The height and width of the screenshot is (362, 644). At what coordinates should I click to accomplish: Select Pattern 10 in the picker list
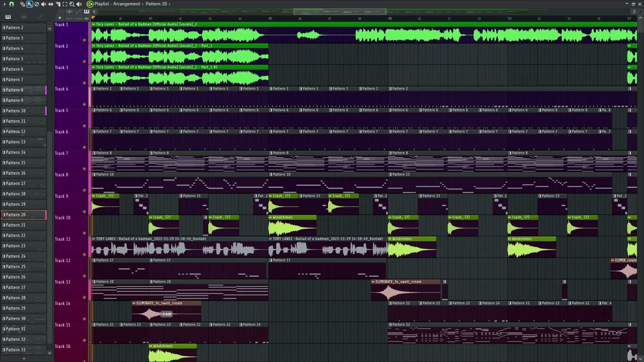pos(23,111)
